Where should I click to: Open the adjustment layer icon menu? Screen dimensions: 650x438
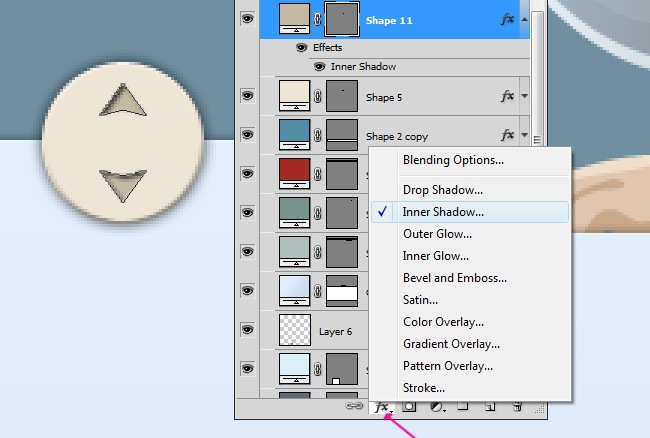tap(437, 407)
